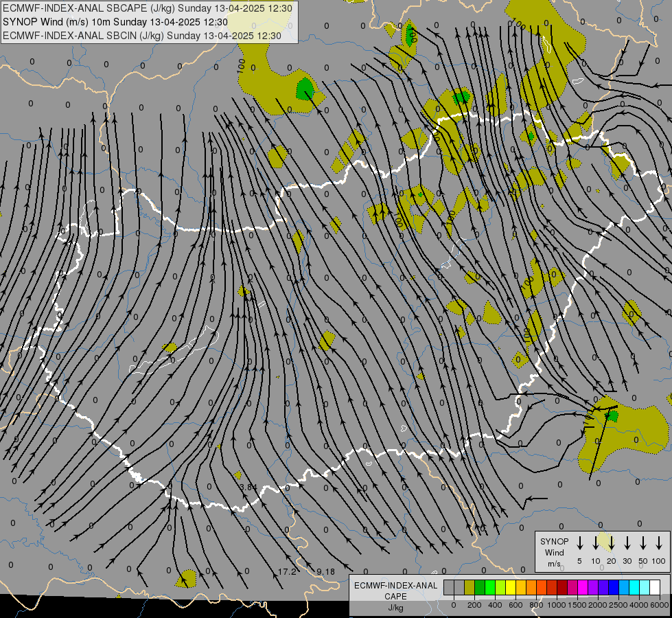Click the 800 tick label on CAPE scale
The height and width of the screenshot is (618, 672).
(x=536, y=605)
